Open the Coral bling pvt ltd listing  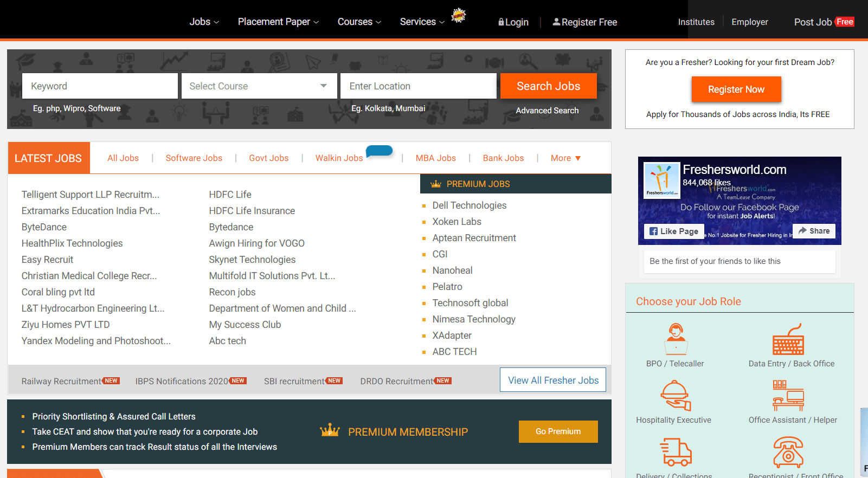click(58, 292)
